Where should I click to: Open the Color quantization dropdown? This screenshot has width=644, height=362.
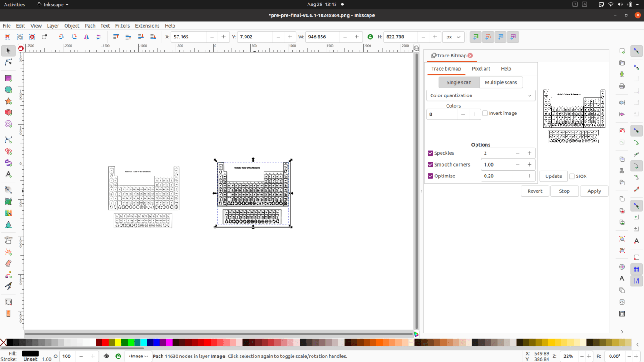[x=481, y=95]
